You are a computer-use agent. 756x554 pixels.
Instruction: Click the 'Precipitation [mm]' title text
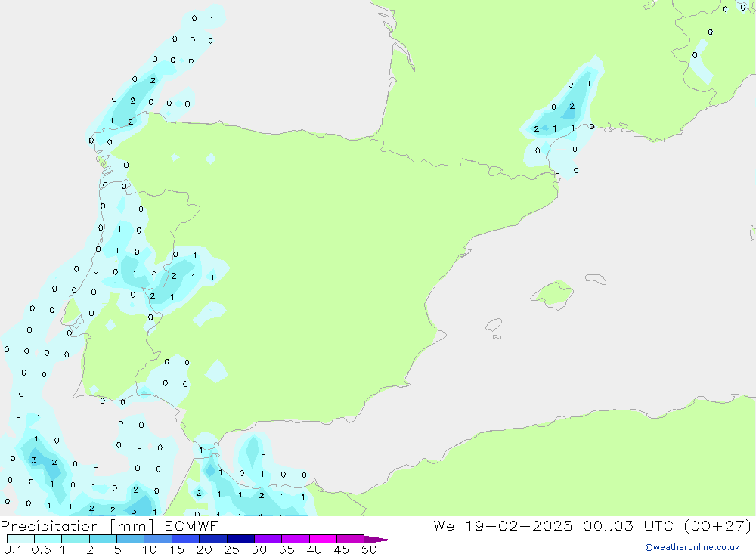pyautogui.click(x=77, y=526)
